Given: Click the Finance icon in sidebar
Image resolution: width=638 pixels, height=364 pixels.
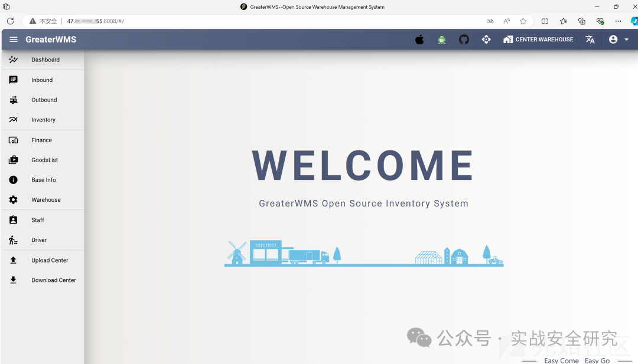Looking at the screenshot, I should pyautogui.click(x=14, y=140).
